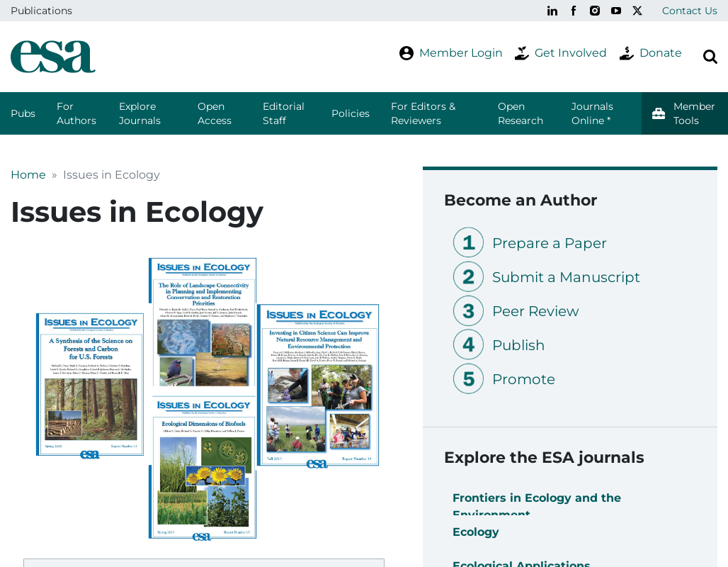This screenshot has width=728, height=567.
Task: Open Ecological Applications journal link
Action: pos(521,563)
